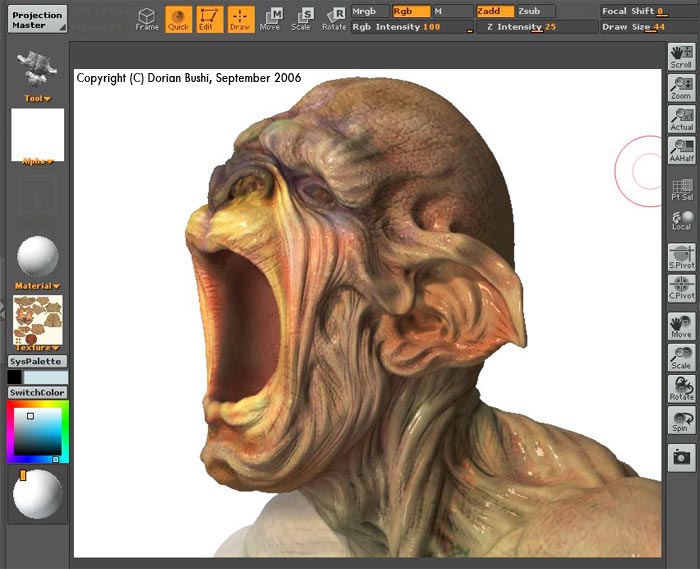This screenshot has height=569, width=700.
Task: Activate the Move transform (M) button
Action: pos(271,19)
